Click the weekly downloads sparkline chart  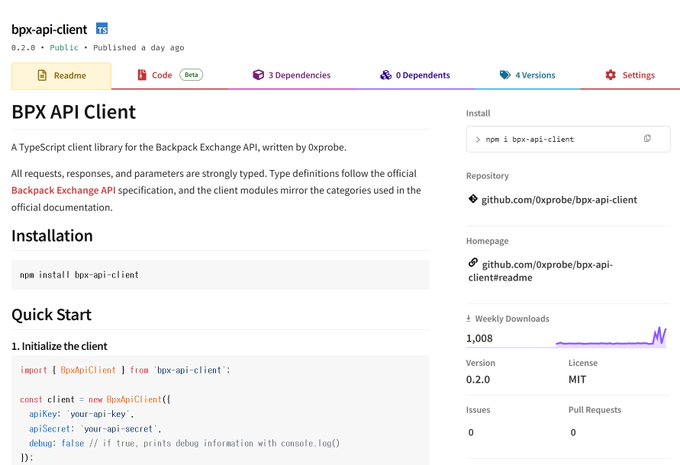(611, 337)
